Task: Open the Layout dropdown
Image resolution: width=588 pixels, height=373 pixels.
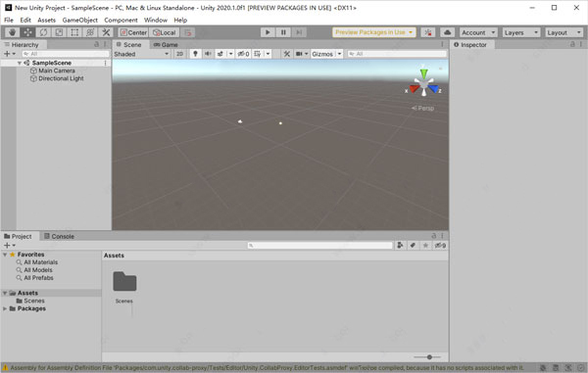Action: tap(563, 32)
